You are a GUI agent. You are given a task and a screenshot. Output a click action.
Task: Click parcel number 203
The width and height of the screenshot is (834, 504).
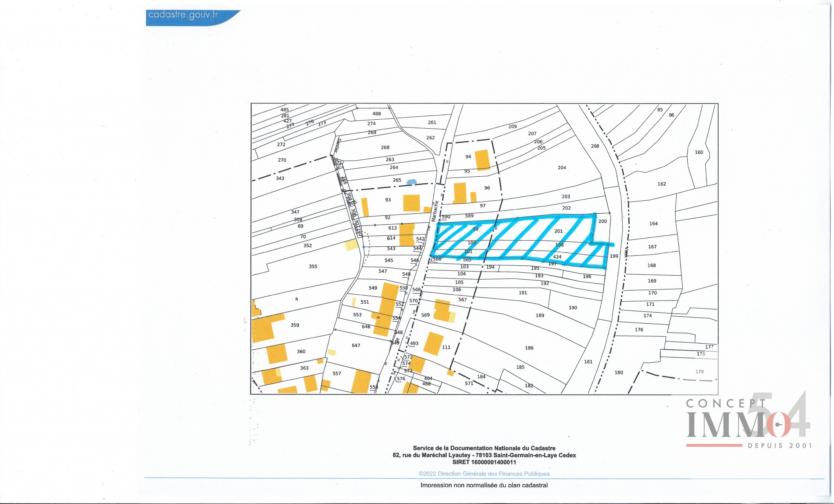click(566, 197)
